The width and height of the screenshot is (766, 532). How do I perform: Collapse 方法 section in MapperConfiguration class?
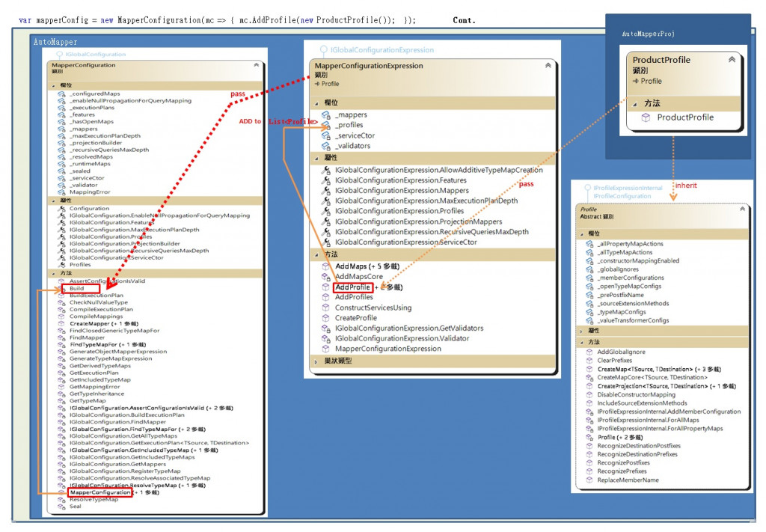click(53, 273)
